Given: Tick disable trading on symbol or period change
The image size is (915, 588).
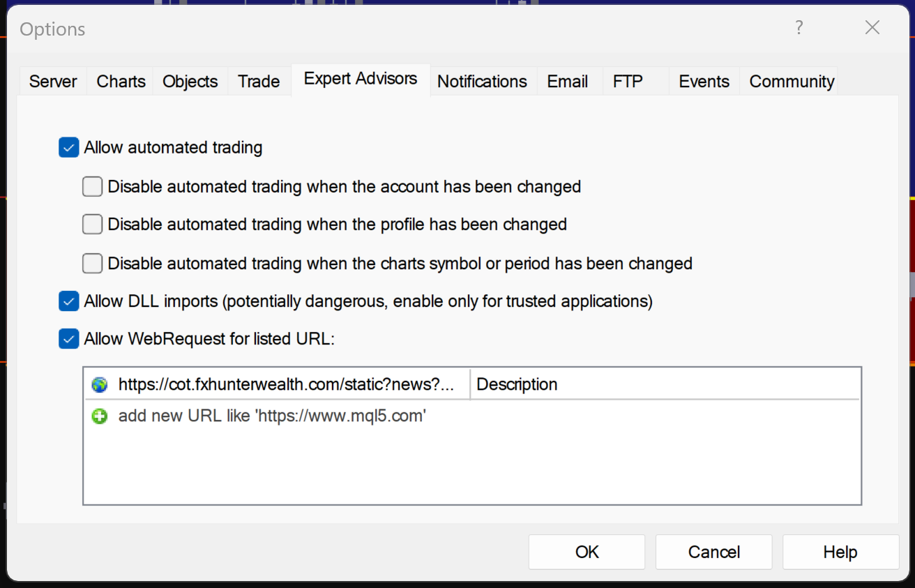Looking at the screenshot, I should (92, 264).
